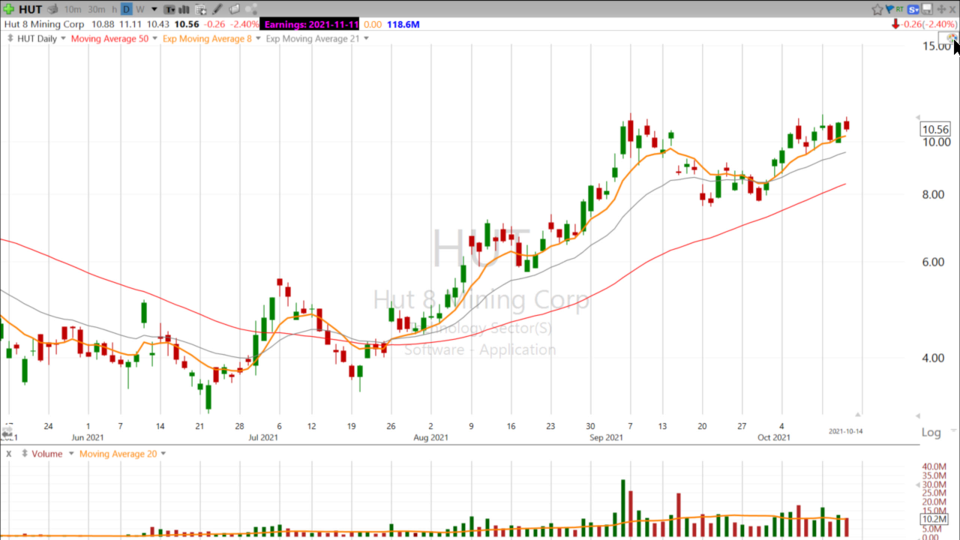
Task: Click the star favorite icon
Action: point(876,9)
